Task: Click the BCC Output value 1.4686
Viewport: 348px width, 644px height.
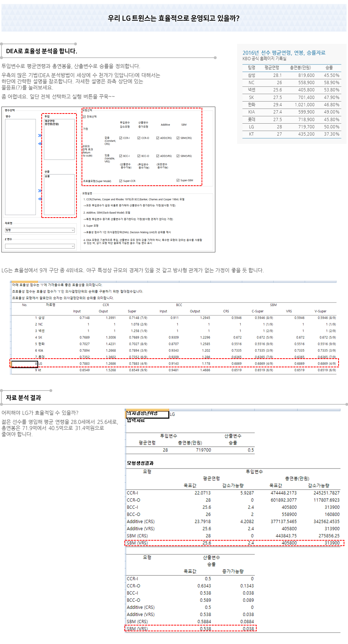Action: click(x=205, y=370)
